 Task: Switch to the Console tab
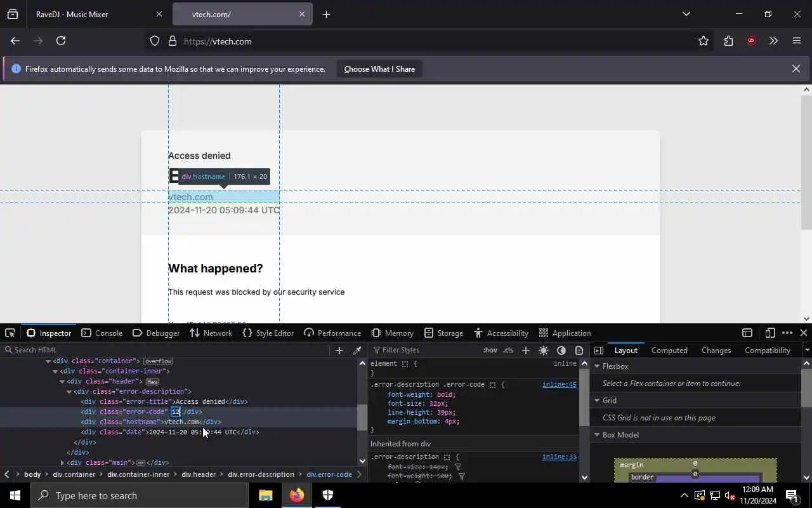point(102,333)
